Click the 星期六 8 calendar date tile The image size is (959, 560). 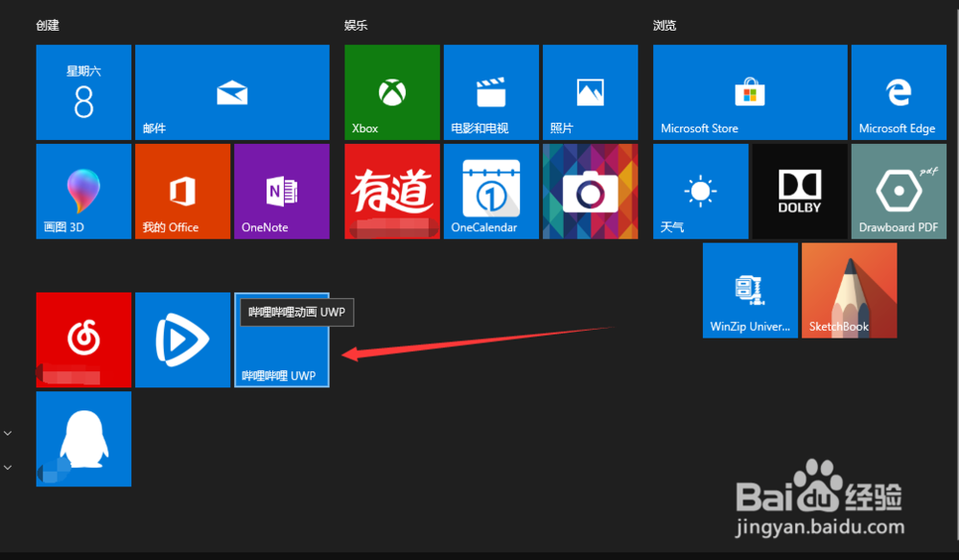tap(83, 91)
